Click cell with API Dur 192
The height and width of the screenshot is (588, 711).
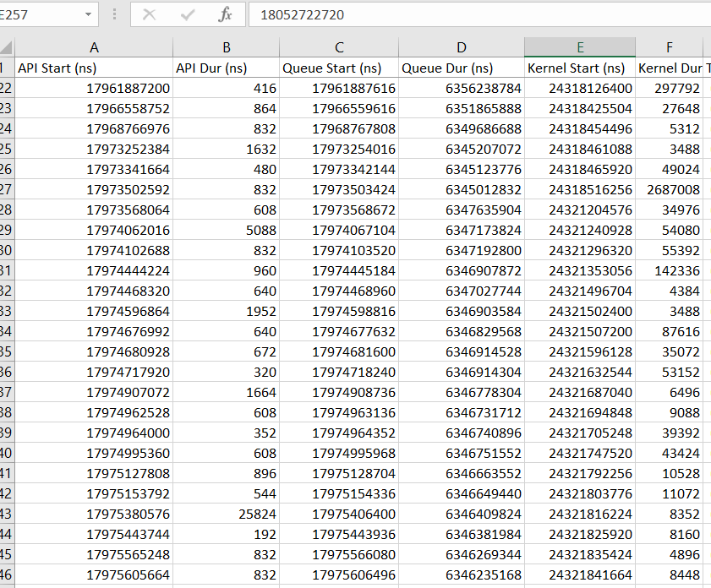pos(227,535)
